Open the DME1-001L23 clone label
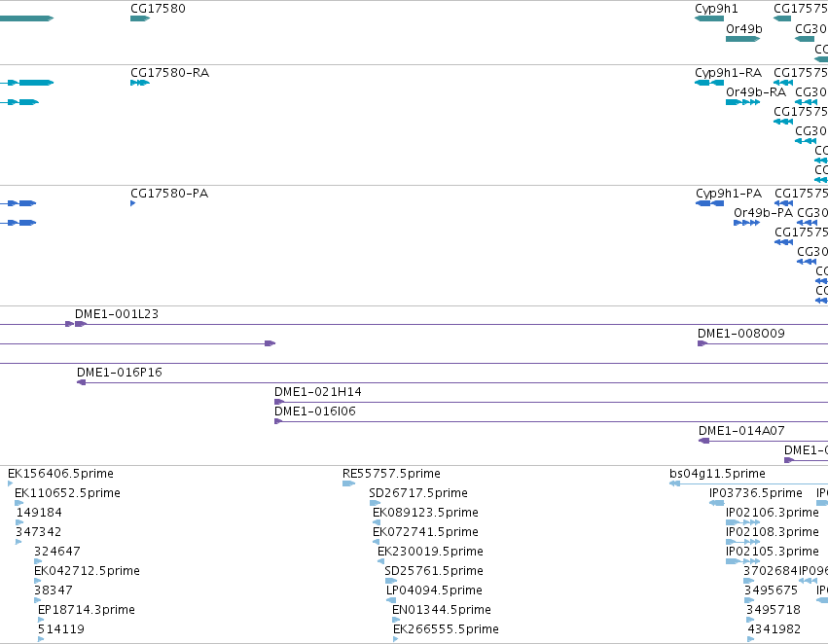The height and width of the screenshot is (644, 828). pos(117,314)
